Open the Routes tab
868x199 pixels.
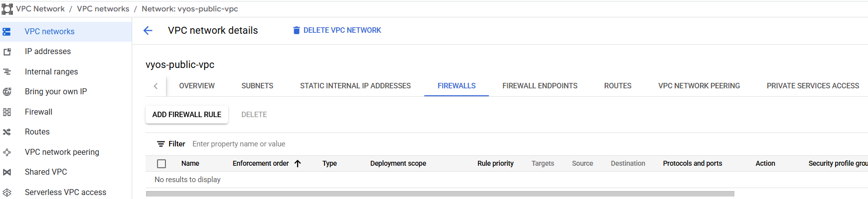click(618, 86)
